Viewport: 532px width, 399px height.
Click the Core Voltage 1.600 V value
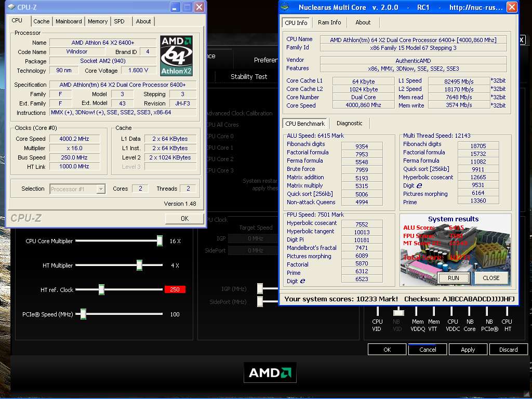point(138,70)
